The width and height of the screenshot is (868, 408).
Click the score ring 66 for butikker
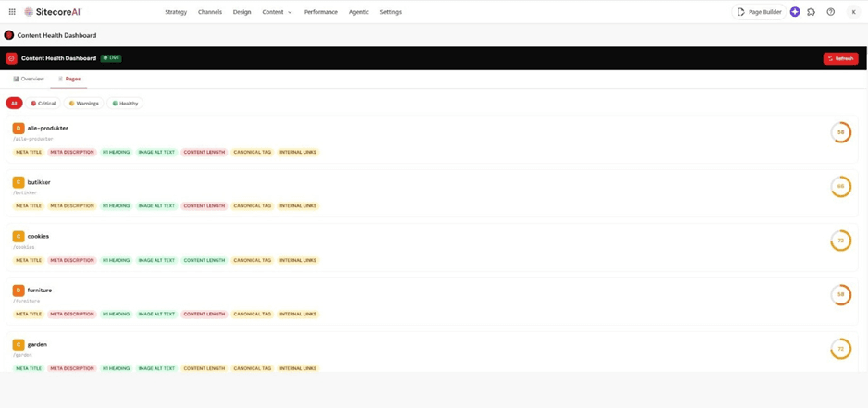click(x=840, y=187)
